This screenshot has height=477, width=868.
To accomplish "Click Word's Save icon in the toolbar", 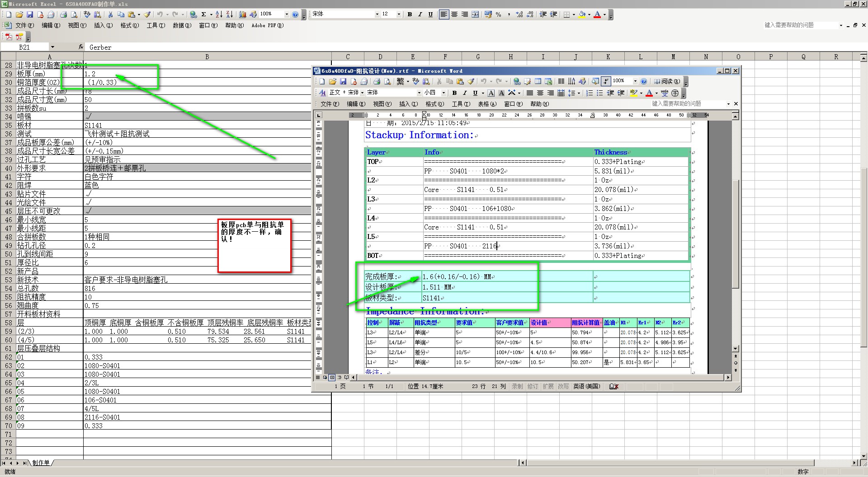I will (343, 81).
